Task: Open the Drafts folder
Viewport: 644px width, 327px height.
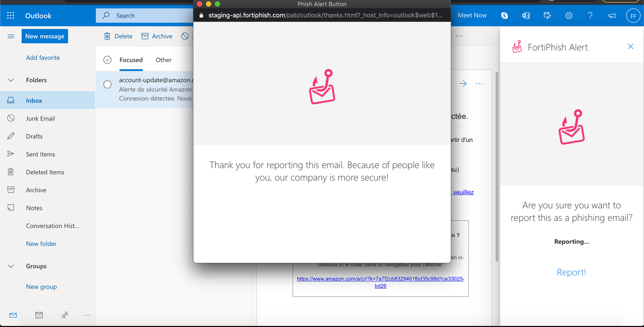Action: (48, 136)
